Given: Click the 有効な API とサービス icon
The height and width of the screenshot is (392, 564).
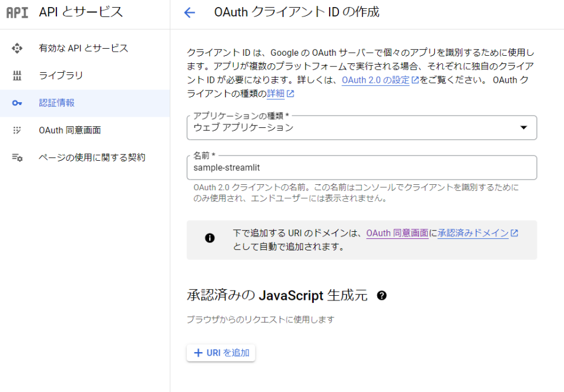Looking at the screenshot, I should click(x=17, y=48).
